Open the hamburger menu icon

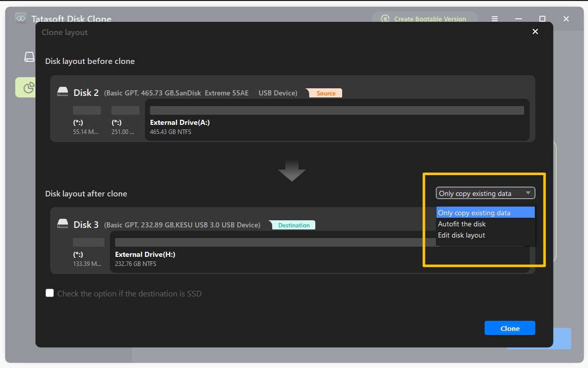[x=494, y=19]
